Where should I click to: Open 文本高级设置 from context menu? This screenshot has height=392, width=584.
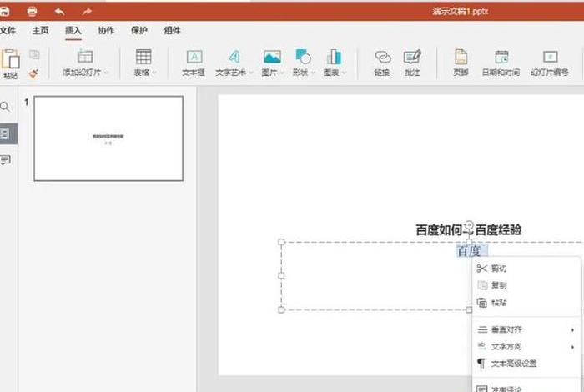(x=526, y=364)
